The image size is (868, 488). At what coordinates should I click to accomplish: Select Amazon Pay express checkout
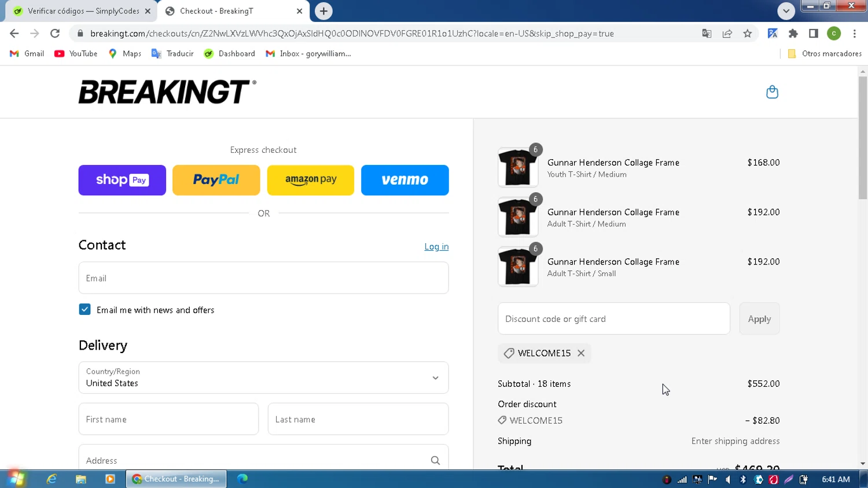point(311,180)
